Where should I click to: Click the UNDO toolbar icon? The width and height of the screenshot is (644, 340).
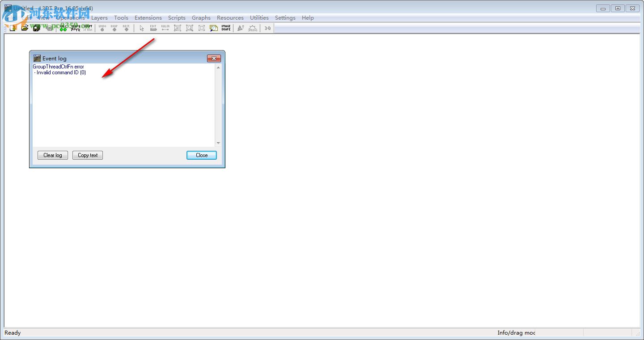(x=102, y=28)
